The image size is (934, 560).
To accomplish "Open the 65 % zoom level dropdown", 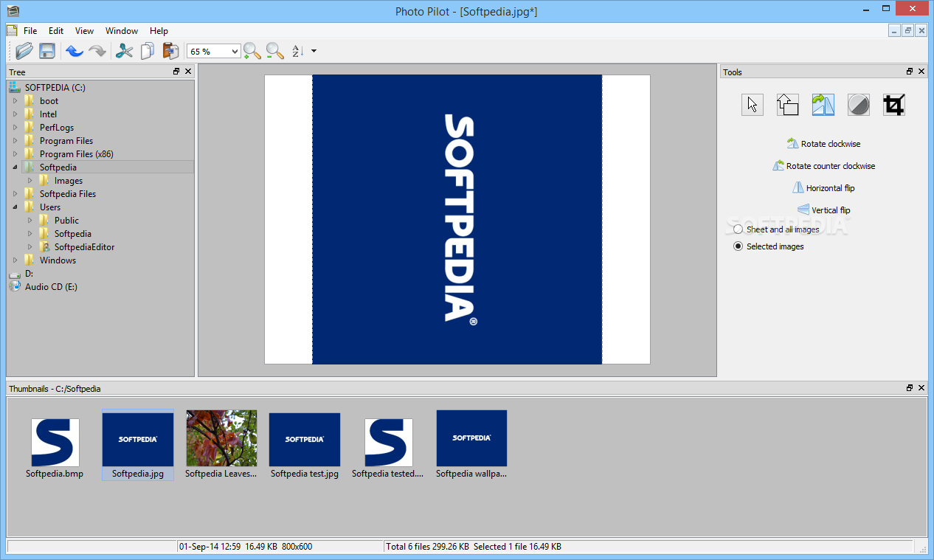I will coord(235,51).
